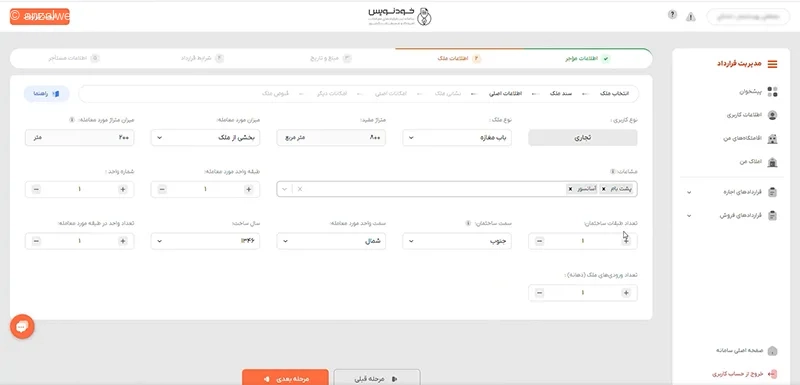Screen dimensions: 800x385
Task: Select the انتخاب ملک sub-step
Action: click(614, 94)
